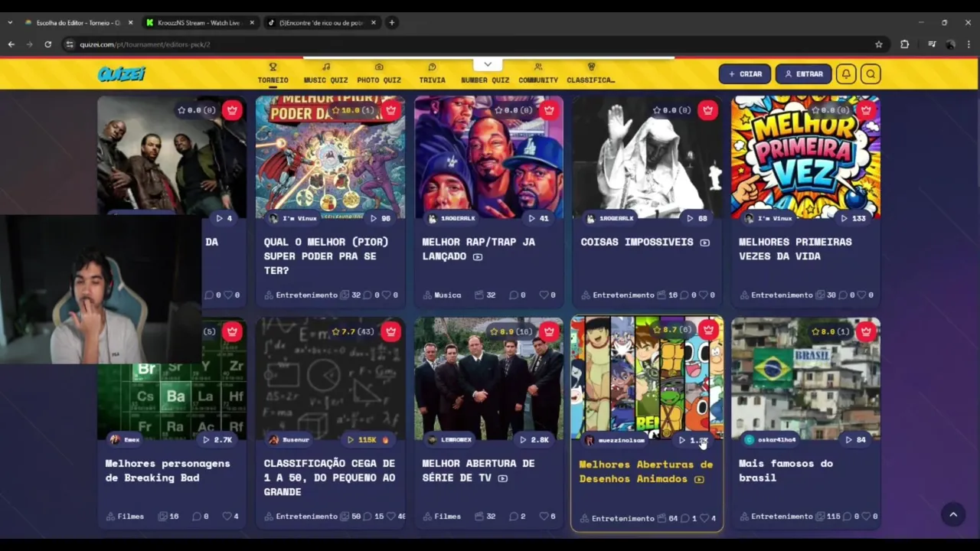Screen dimensions: 980x551
Task: Click the Brasil favela thumbnail
Action: tap(805, 379)
